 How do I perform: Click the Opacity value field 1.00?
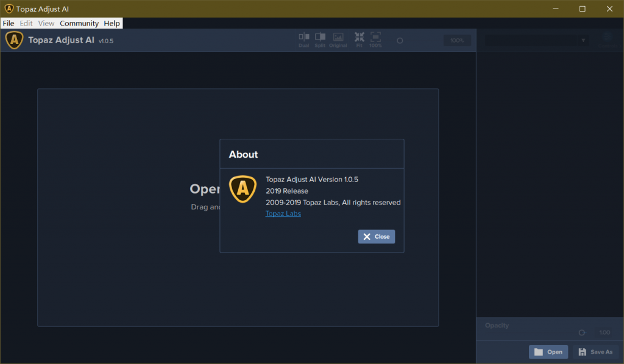(604, 332)
